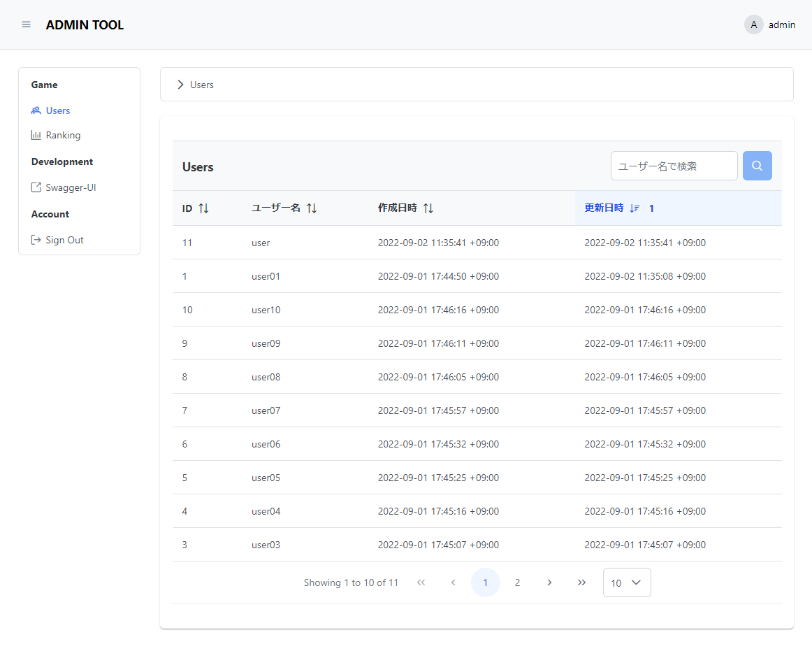Click breadcrumb chevron before Users
812x651 pixels.
point(180,85)
